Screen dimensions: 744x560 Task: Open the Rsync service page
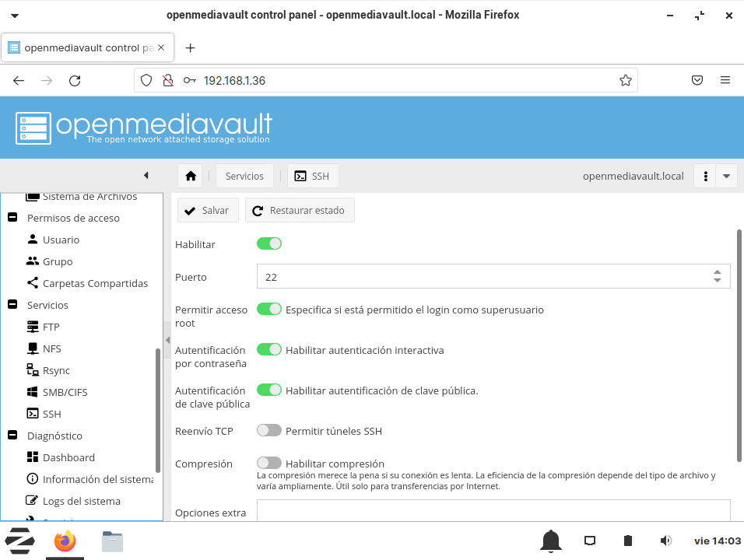click(56, 370)
